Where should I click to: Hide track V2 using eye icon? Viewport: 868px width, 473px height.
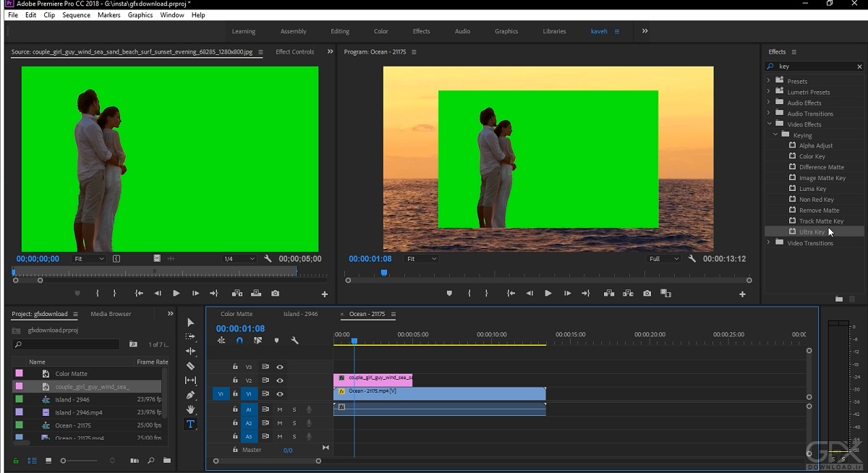[x=280, y=380]
